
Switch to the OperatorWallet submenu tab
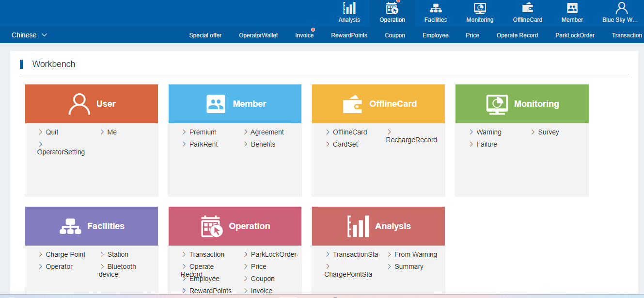[x=258, y=35]
